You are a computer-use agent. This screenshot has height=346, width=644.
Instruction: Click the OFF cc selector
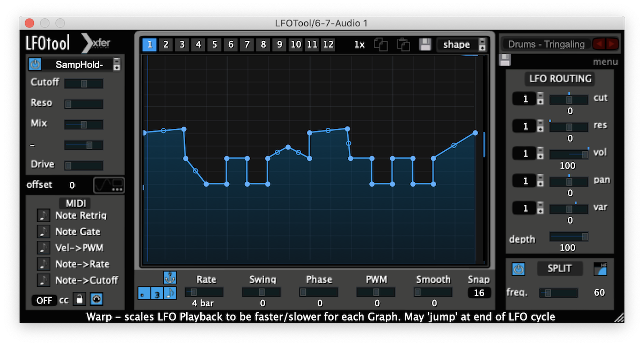pos(44,300)
